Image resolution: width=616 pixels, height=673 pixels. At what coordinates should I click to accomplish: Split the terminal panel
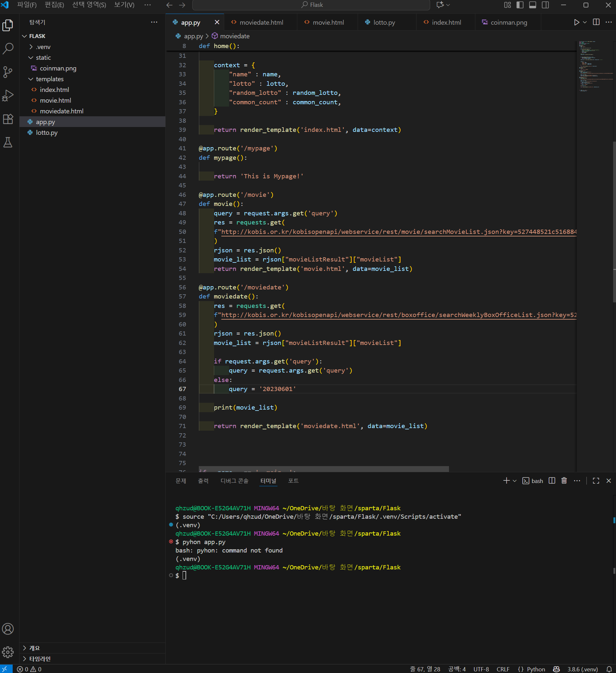click(x=552, y=481)
